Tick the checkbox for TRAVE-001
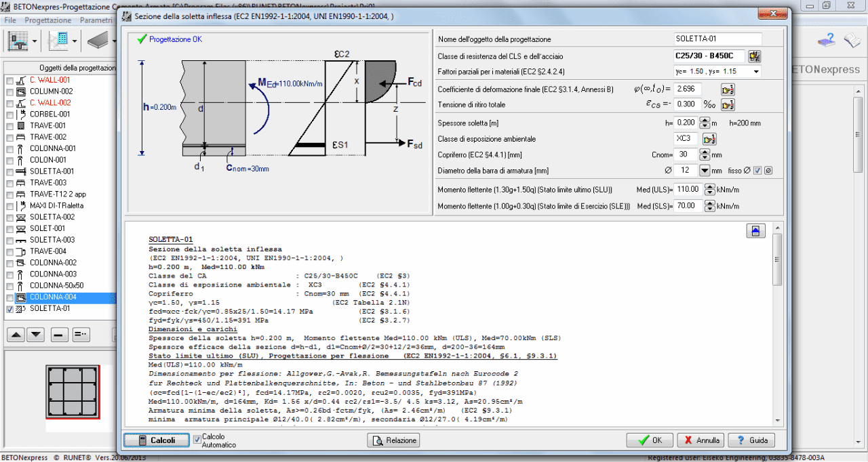This screenshot has width=868, height=462. pos(9,127)
